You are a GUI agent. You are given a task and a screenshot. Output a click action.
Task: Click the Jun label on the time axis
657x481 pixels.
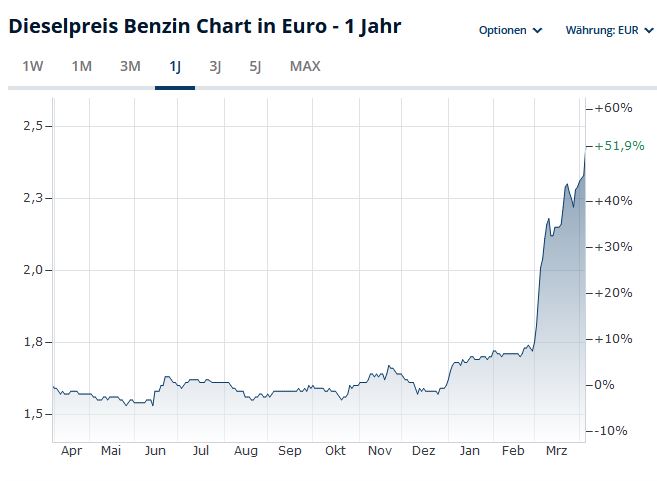pos(155,451)
